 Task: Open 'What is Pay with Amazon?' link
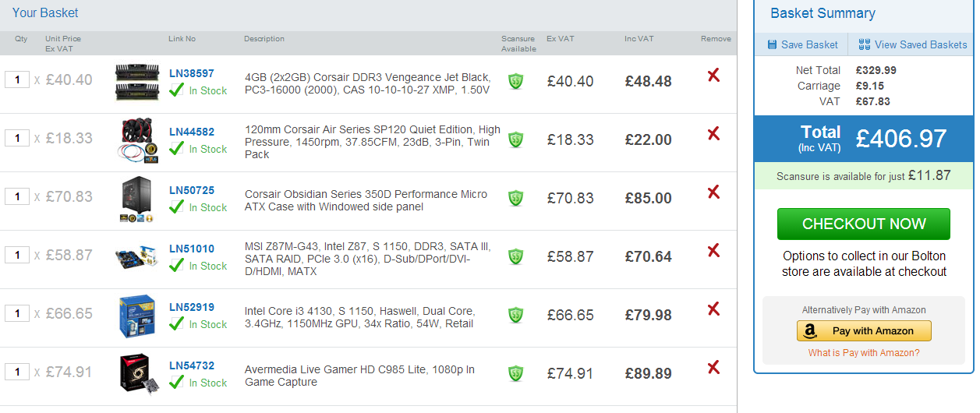point(864,353)
